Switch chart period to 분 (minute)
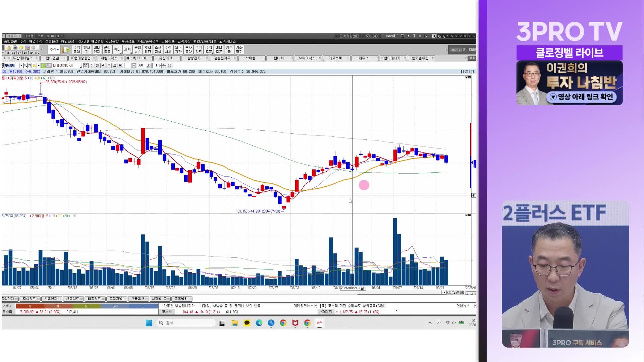The width and height of the screenshot is (644, 362). click(109, 66)
